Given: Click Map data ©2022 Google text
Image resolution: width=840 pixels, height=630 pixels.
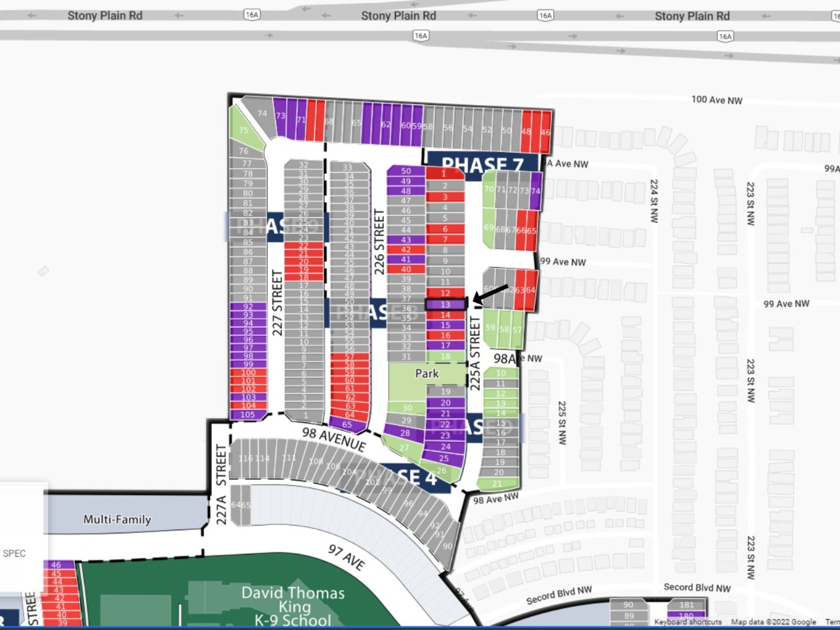Looking at the screenshot, I should pyautogui.click(x=774, y=621).
